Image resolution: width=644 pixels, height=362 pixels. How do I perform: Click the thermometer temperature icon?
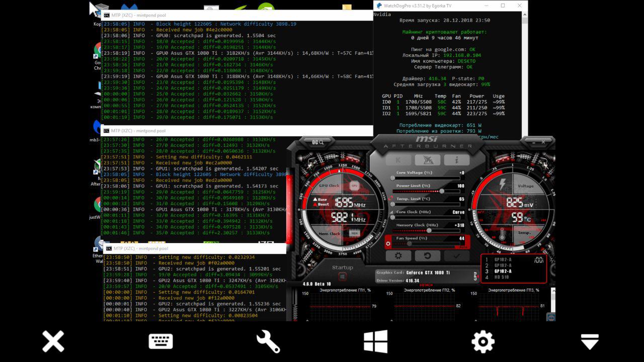502,234
